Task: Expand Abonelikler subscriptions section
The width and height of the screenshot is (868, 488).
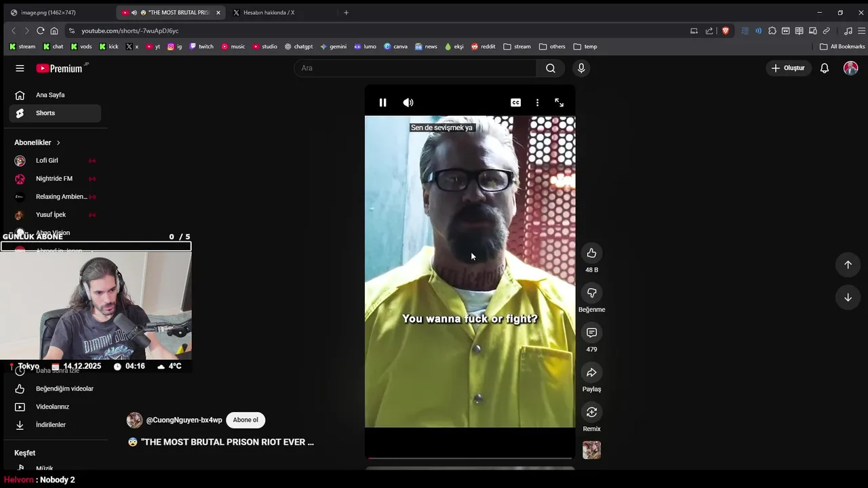Action: 37,142
